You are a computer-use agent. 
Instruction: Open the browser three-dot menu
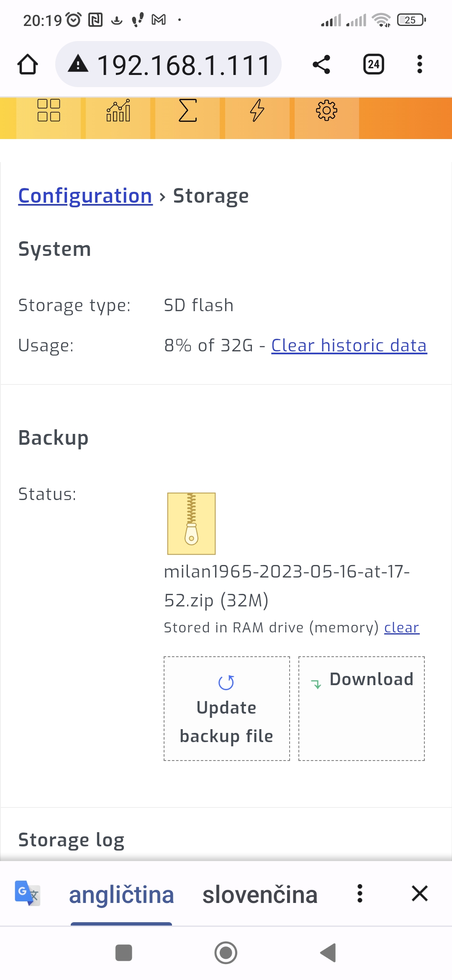420,64
